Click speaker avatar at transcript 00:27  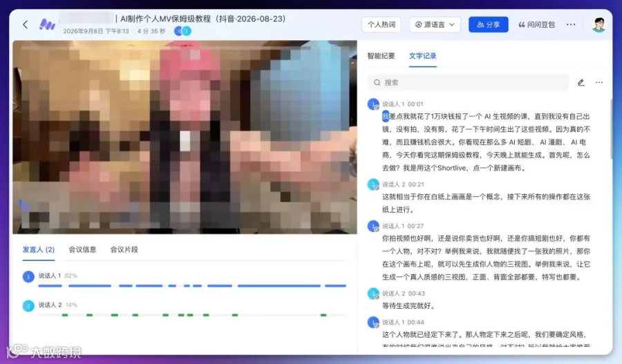[373, 227]
